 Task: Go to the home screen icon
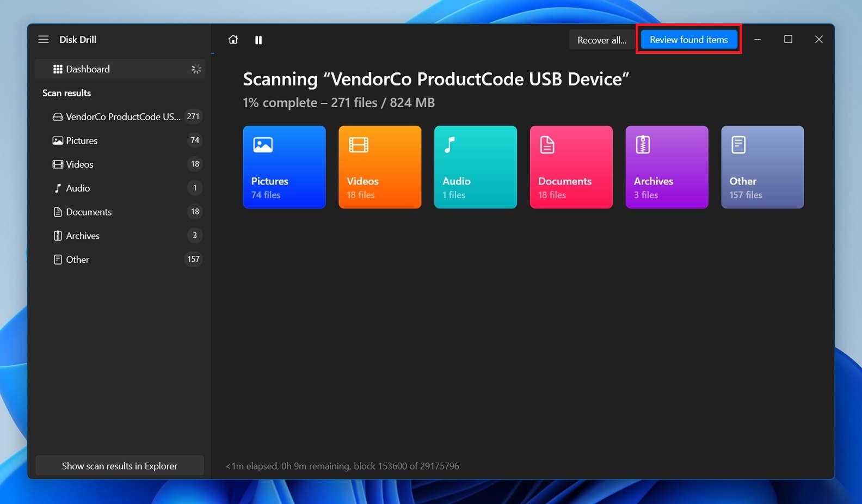click(x=233, y=40)
